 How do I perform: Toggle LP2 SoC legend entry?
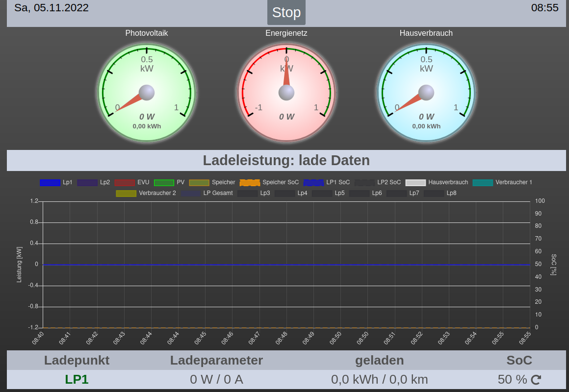click(x=378, y=182)
